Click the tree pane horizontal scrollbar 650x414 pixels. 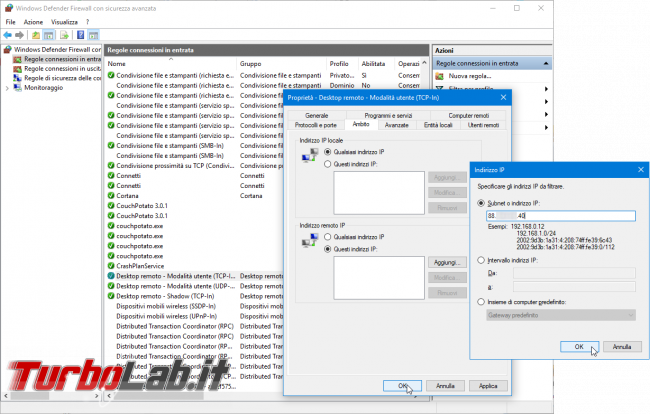52,396
